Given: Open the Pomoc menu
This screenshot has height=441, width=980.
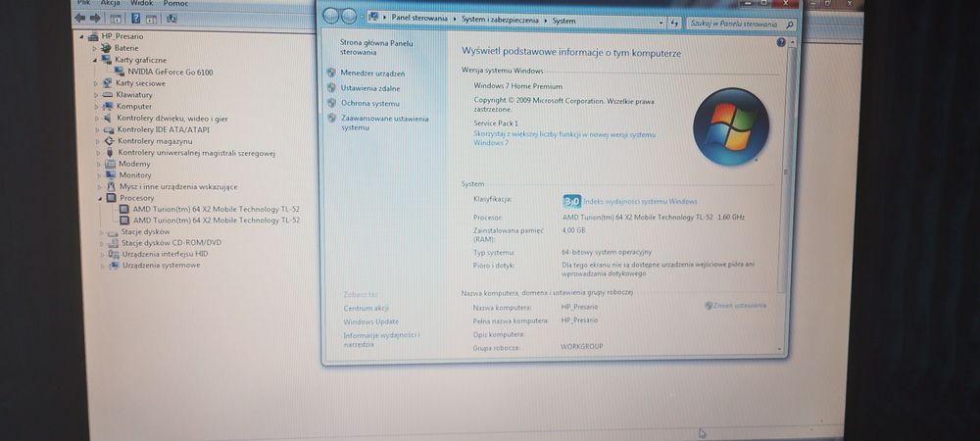Looking at the screenshot, I should click(x=175, y=3).
